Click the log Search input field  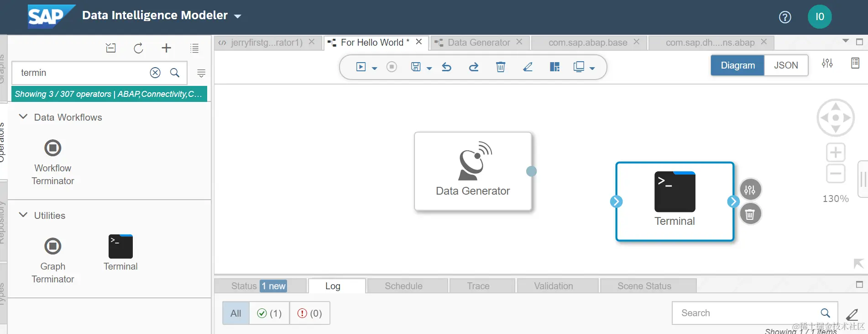(755, 313)
